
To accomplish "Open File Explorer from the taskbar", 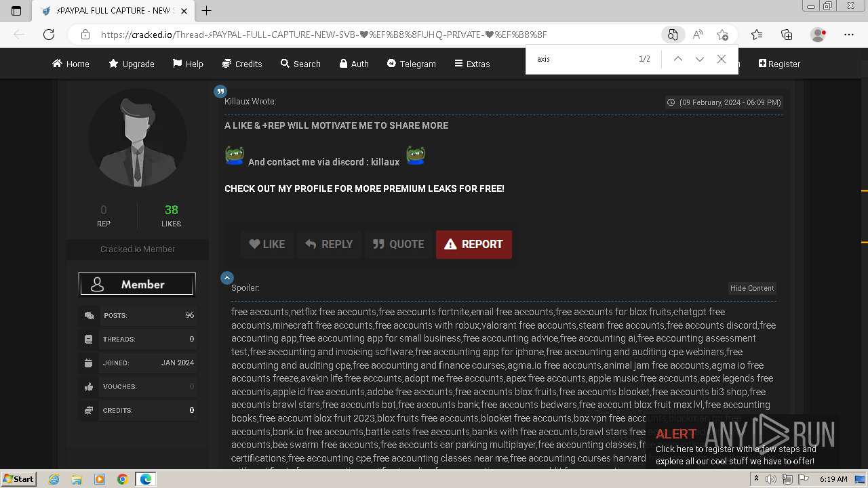I will tap(77, 479).
